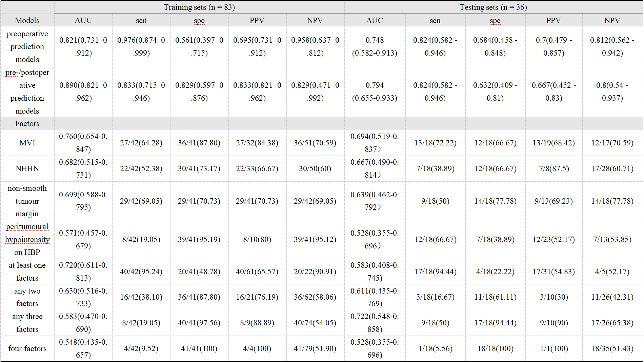644x362 pixels.
Task: Click the 0.748 (0.582-0.913) testing AUC cell
Action: tap(375, 46)
